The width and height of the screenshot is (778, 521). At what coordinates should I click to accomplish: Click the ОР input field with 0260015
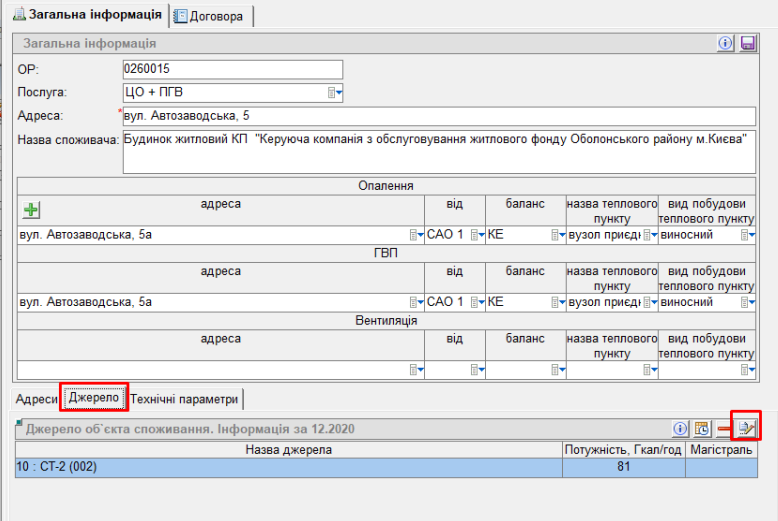(x=232, y=69)
